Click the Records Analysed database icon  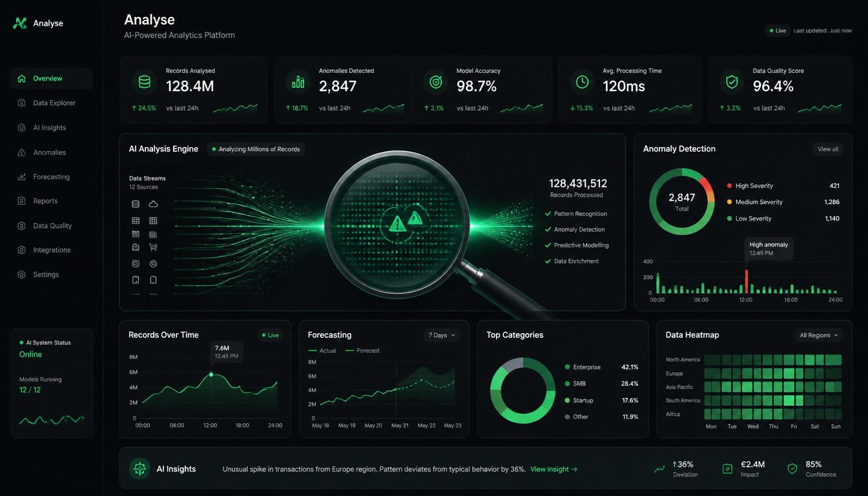coord(144,82)
